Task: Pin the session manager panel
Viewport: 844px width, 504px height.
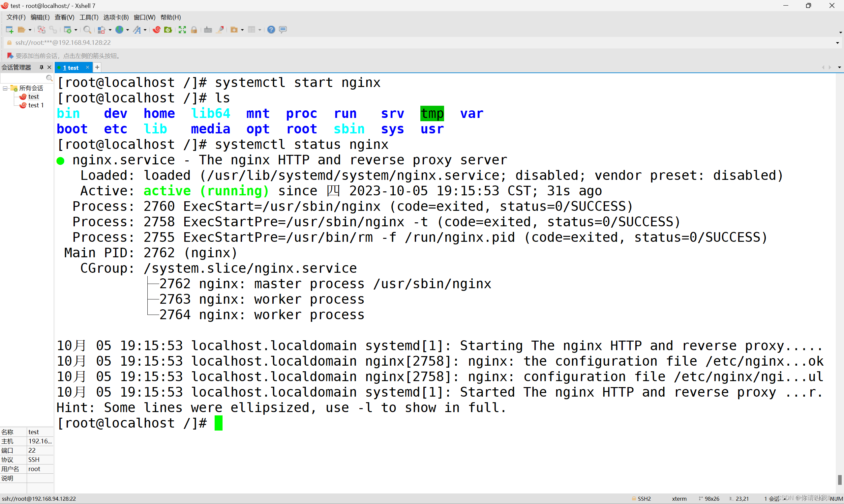Action: [x=42, y=67]
